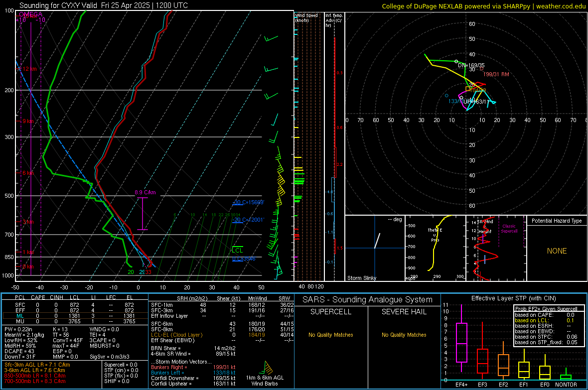
Task: Click the 'ConvT = 45F' value
Action: coord(67,340)
